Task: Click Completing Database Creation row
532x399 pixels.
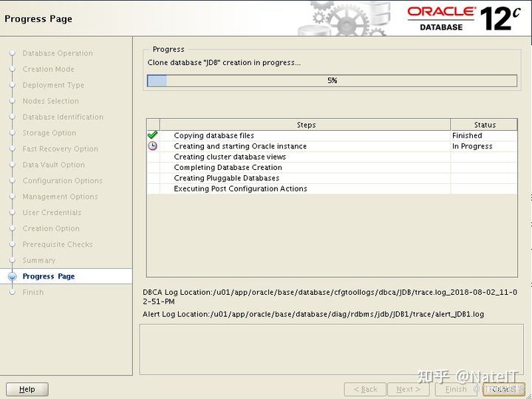Action: (332, 167)
